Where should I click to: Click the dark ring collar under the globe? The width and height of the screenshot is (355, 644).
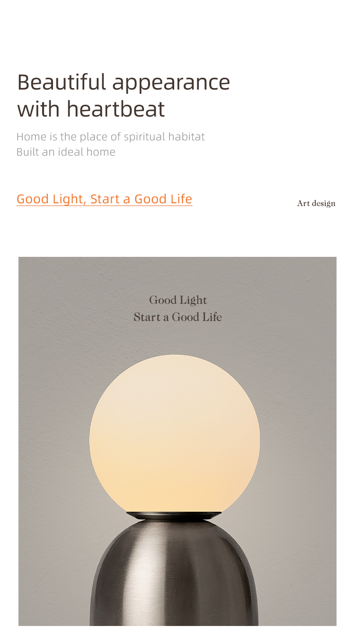[x=174, y=516]
